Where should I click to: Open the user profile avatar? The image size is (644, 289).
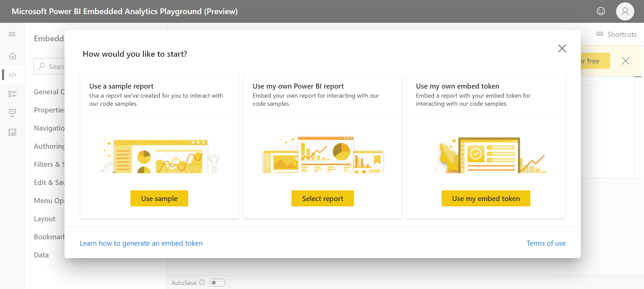tap(625, 11)
